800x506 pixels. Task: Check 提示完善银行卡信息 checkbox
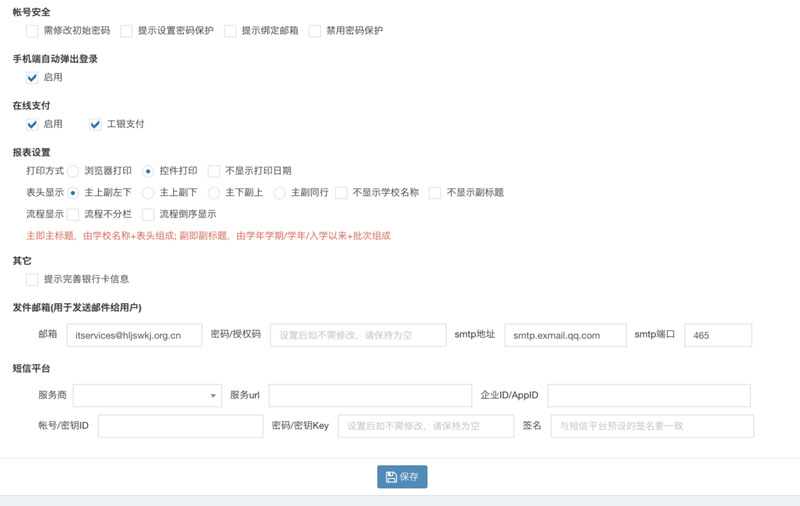[x=33, y=280]
